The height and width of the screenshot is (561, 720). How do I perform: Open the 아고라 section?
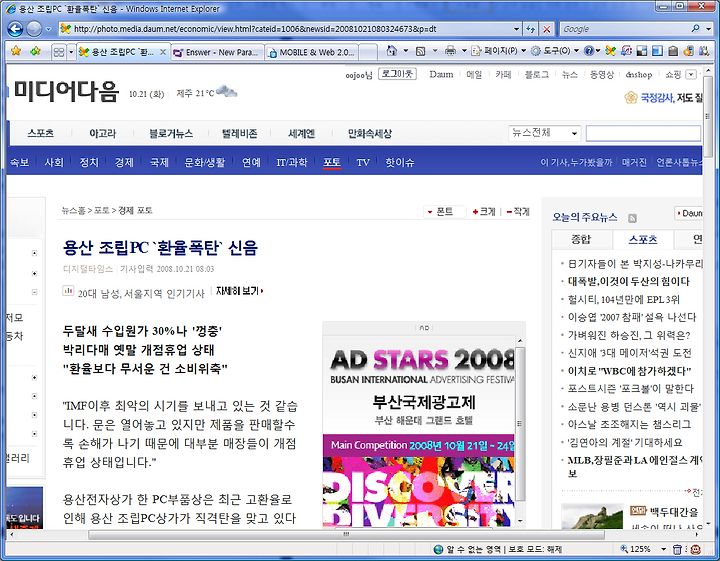pos(102,134)
